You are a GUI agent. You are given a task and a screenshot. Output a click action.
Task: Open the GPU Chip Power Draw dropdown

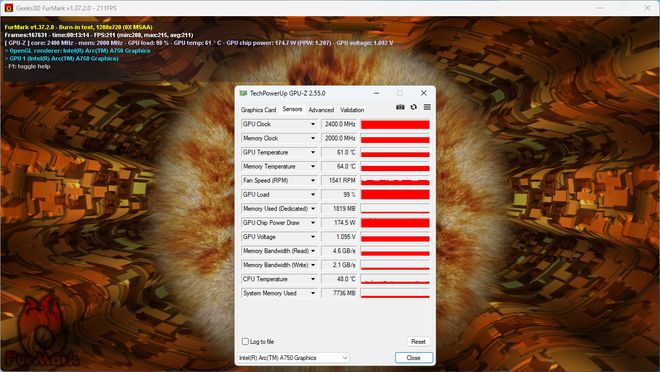pyautogui.click(x=313, y=223)
